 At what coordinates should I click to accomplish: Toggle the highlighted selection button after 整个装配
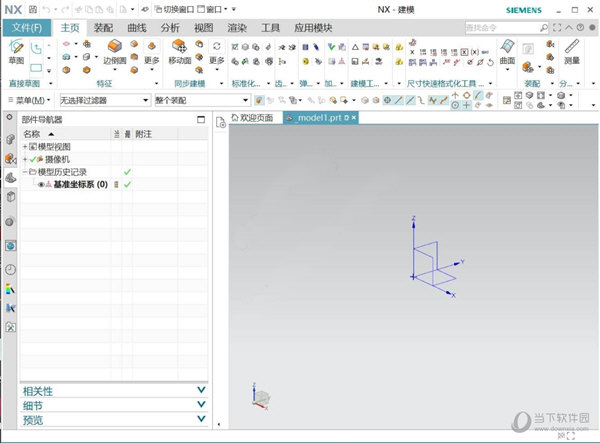[259, 100]
